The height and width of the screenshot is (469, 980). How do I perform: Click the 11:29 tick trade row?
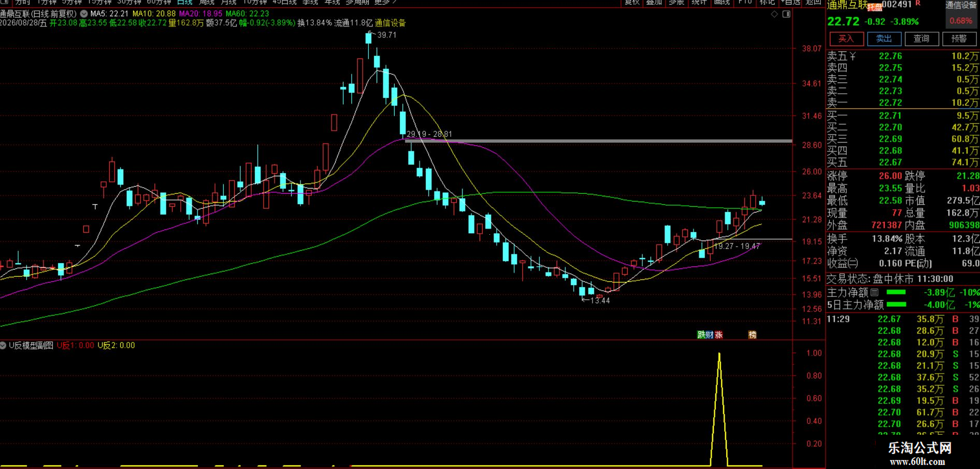click(x=903, y=319)
